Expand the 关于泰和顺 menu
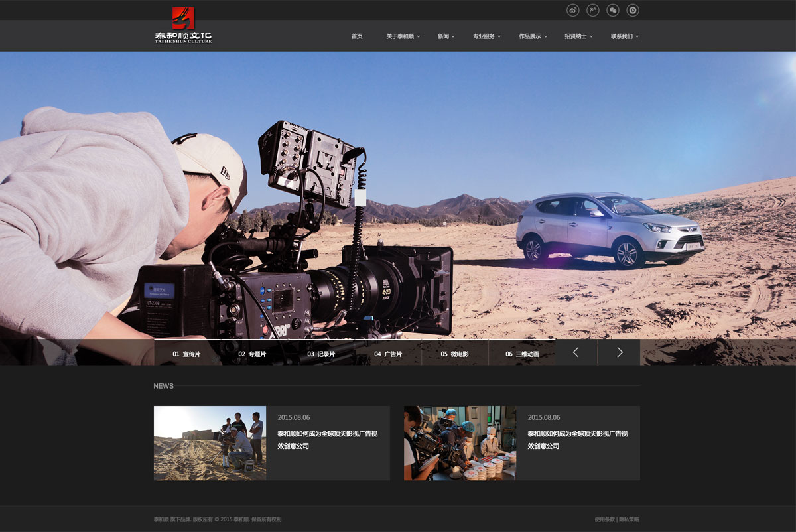This screenshot has height=532, width=796. click(x=403, y=36)
